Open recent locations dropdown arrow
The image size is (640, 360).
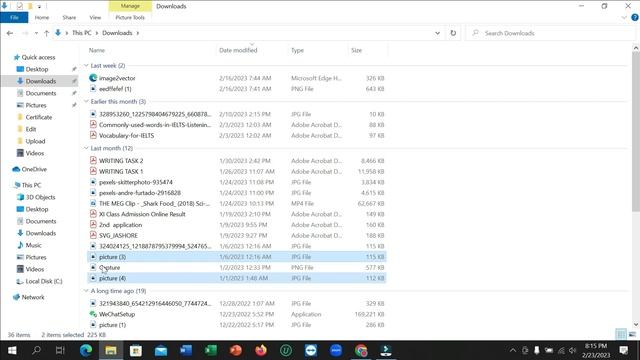pyautogui.click(x=36, y=33)
